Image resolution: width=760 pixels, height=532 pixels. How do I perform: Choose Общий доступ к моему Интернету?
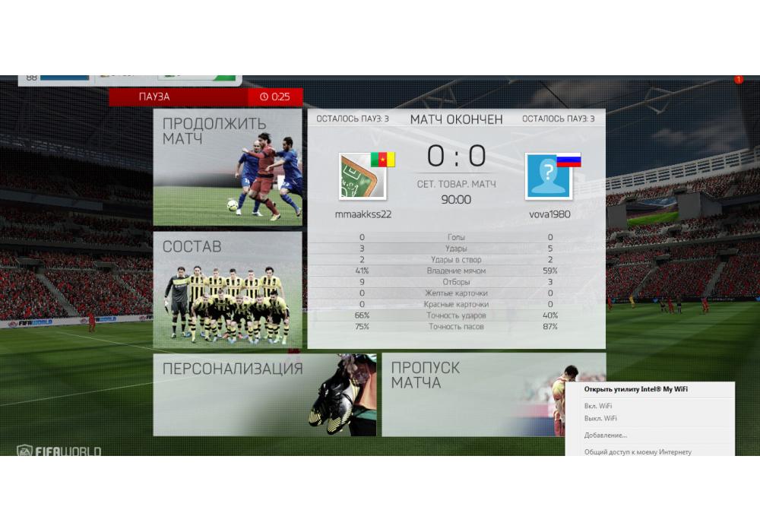coord(638,451)
